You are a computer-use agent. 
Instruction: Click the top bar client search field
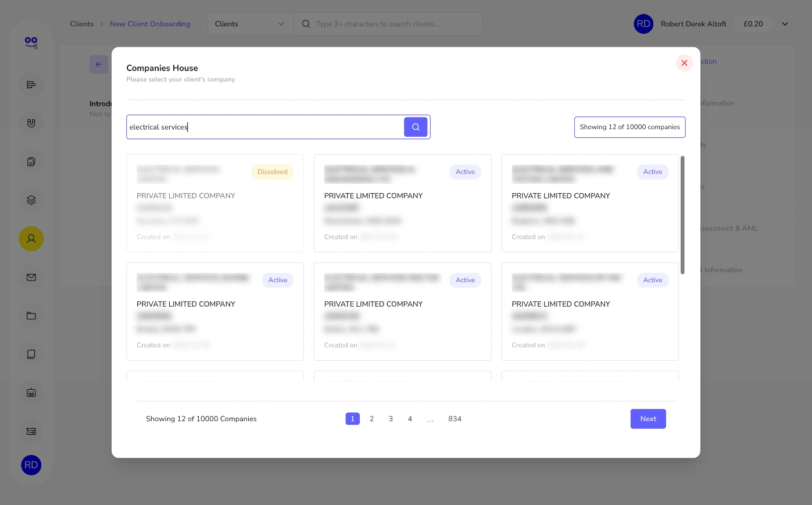tap(388, 24)
